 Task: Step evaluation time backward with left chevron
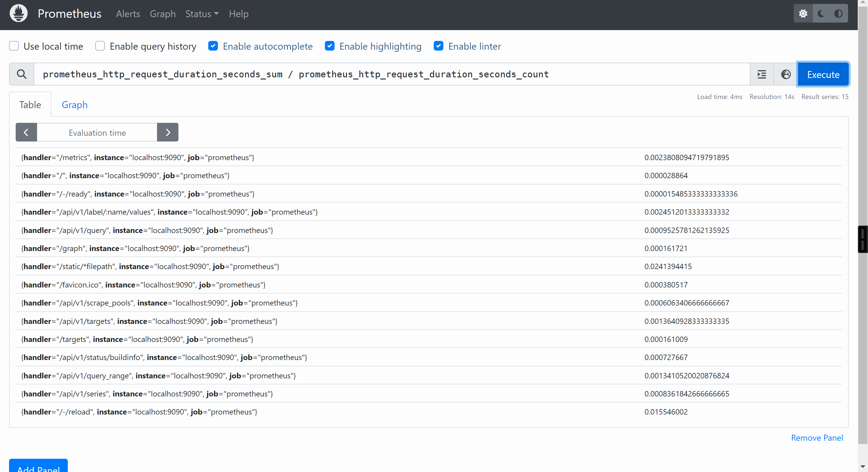[x=26, y=132]
